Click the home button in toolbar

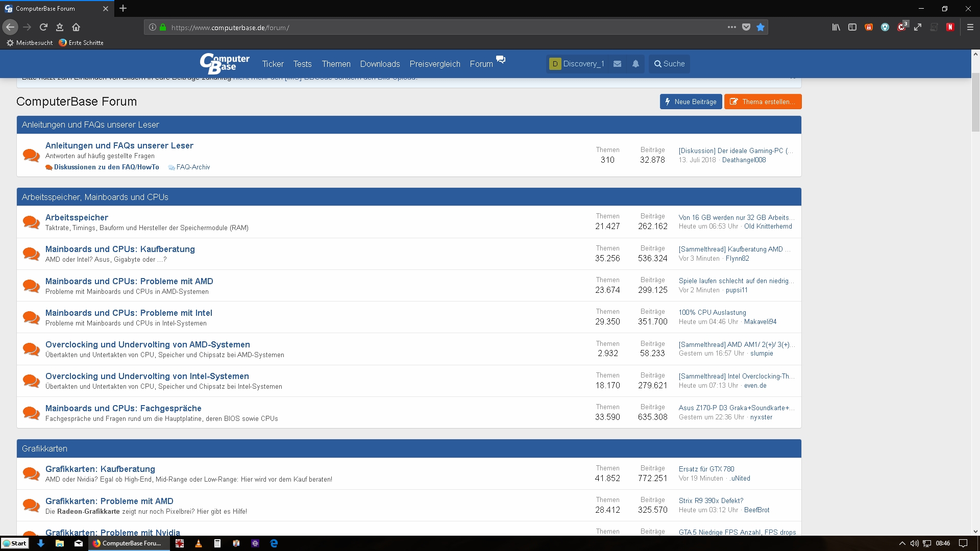(x=76, y=27)
